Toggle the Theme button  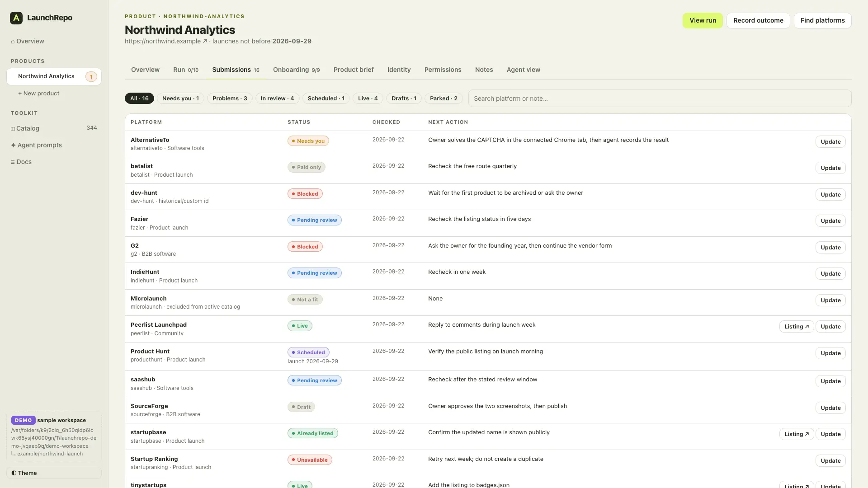pyautogui.click(x=54, y=473)
